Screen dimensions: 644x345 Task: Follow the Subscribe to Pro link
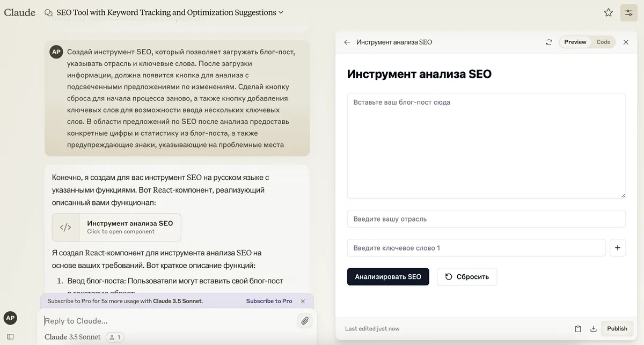(x=269, y=301)
